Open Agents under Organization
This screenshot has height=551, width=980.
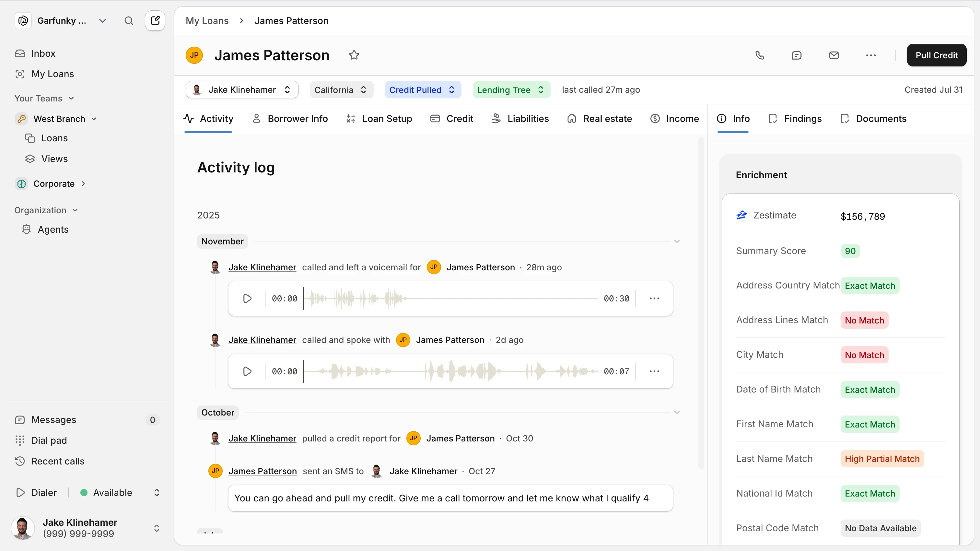53,229
